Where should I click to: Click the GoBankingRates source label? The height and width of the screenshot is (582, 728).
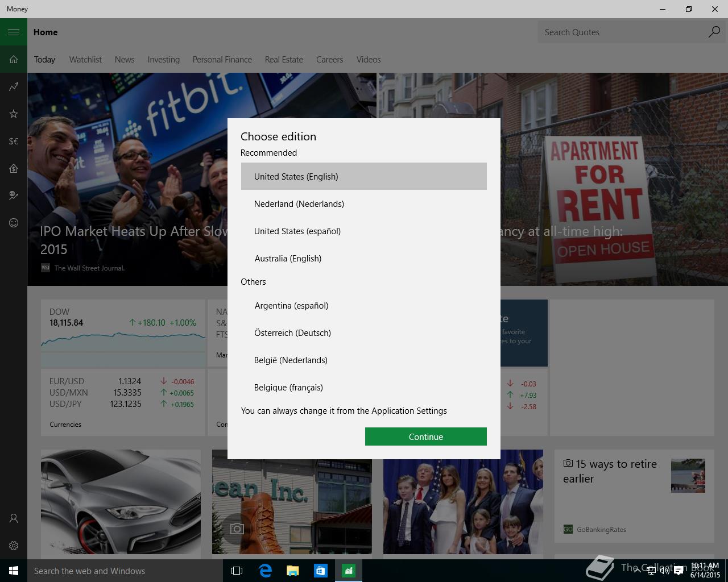[x=601, y=529]
